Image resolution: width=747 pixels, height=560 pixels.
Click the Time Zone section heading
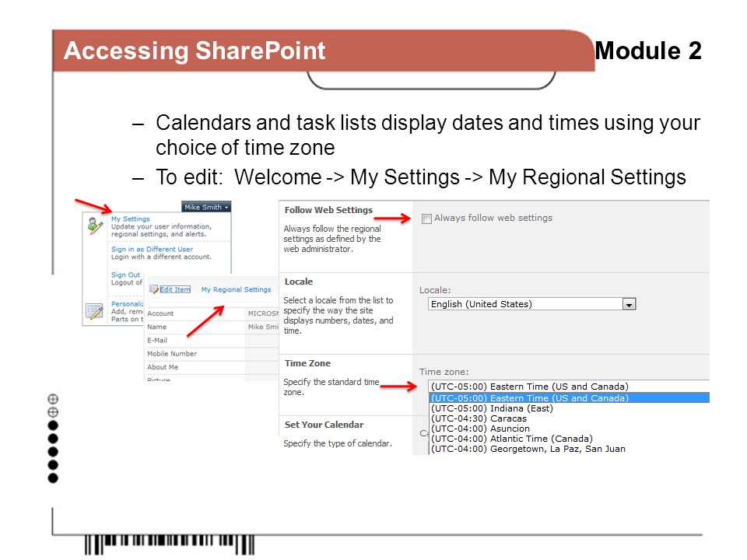308,363
